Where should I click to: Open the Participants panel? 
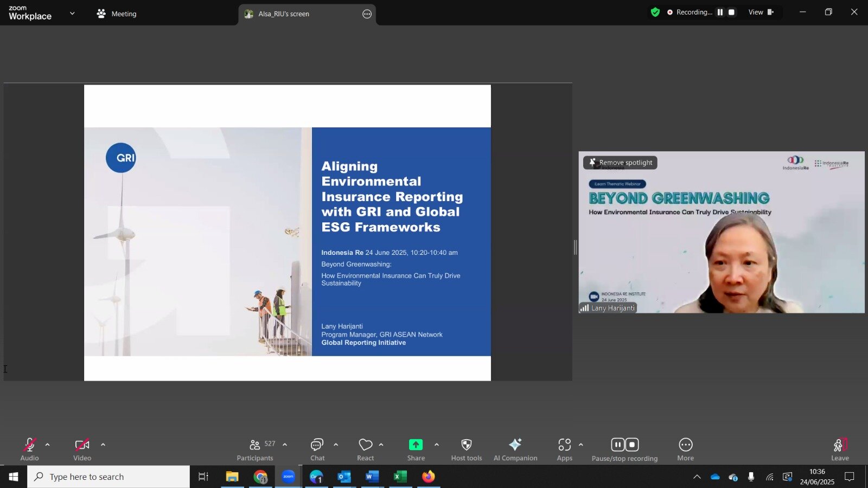tap(255, 450)
